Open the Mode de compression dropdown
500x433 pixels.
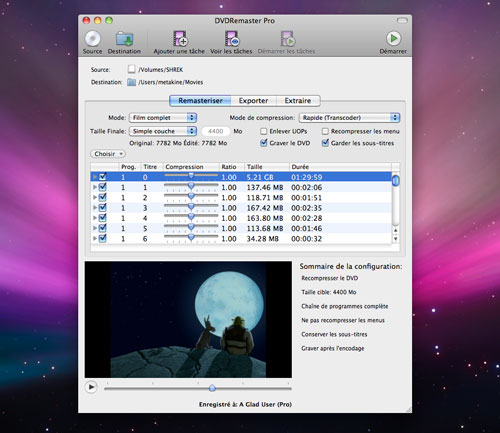349,118
